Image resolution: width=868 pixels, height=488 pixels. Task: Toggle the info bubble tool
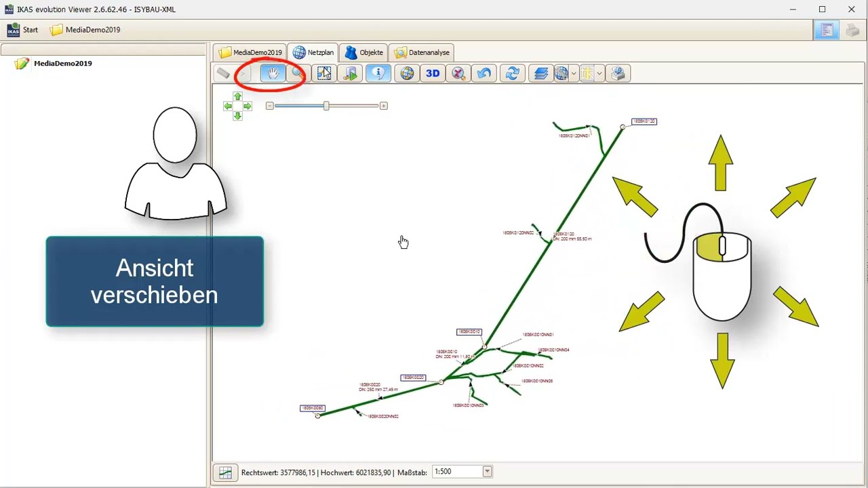[x=378, y=73]
